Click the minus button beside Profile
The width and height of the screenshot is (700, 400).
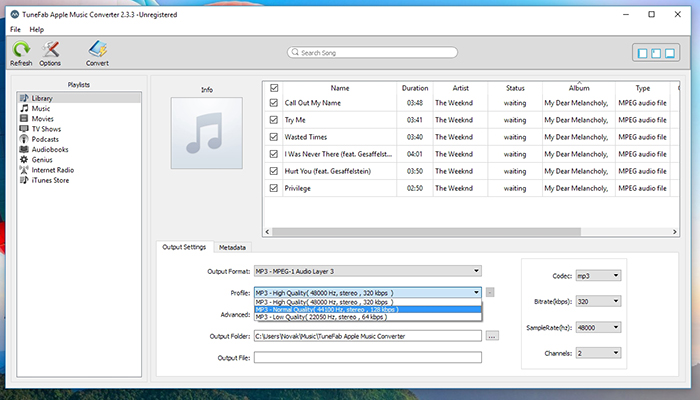[490, 292]
